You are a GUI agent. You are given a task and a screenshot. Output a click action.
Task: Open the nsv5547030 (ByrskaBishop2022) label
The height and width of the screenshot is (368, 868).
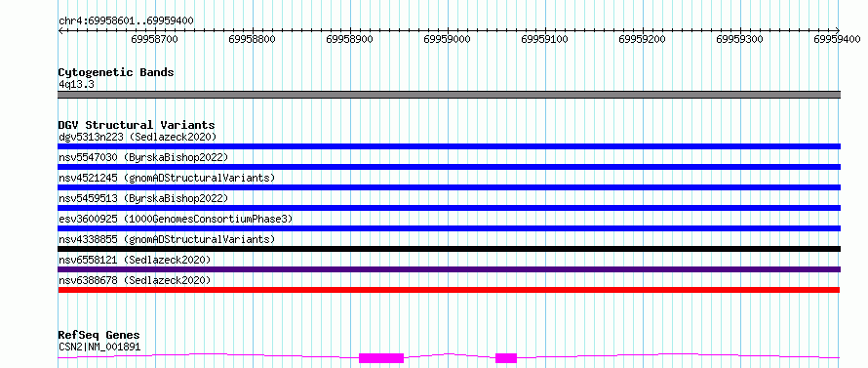click(x=143, y=157)
